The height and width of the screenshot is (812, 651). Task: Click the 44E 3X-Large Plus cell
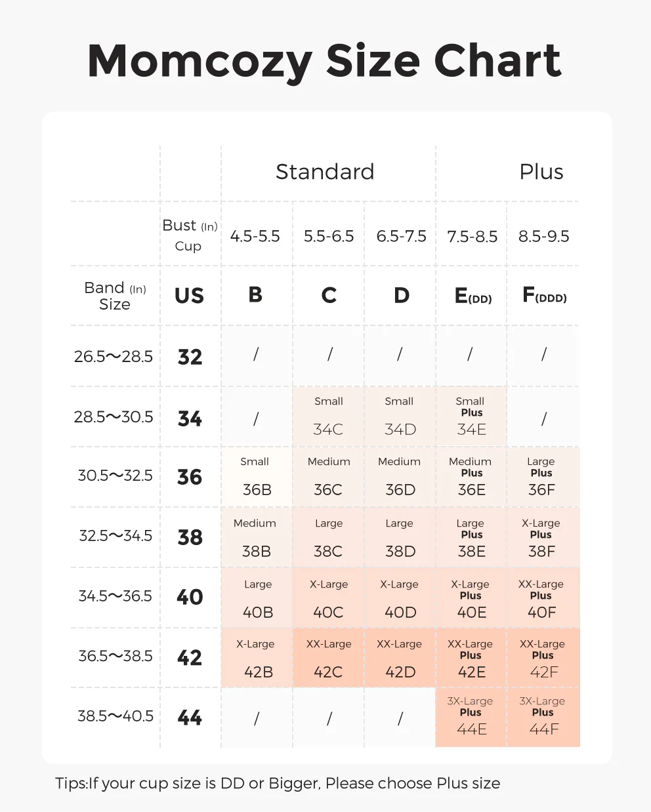(x=471, y=717)
